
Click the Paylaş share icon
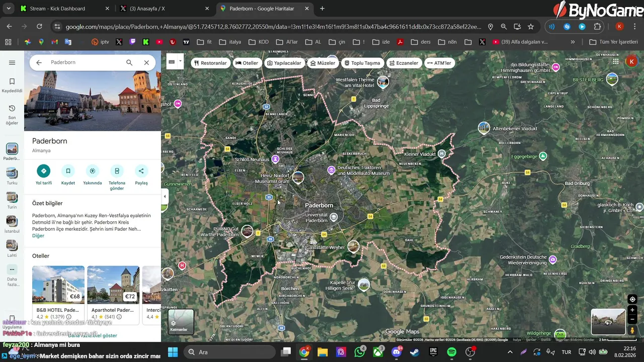141,171
